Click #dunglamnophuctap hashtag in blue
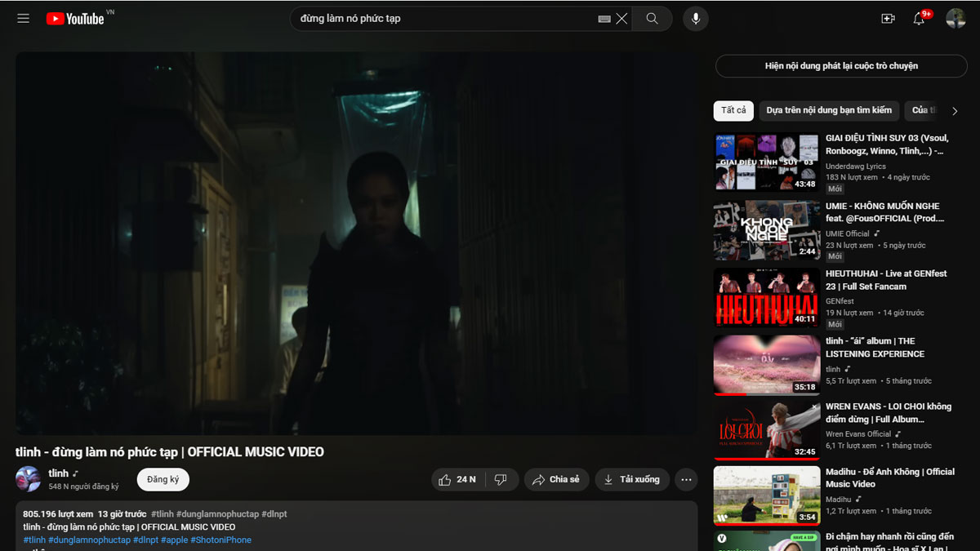 pos(89,540)
